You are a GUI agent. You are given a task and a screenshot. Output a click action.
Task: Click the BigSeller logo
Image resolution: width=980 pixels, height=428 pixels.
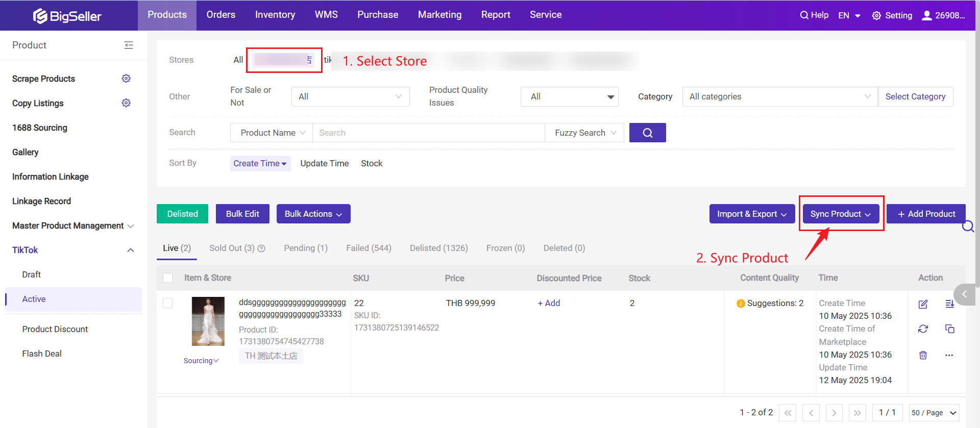[x=67, y=16]
